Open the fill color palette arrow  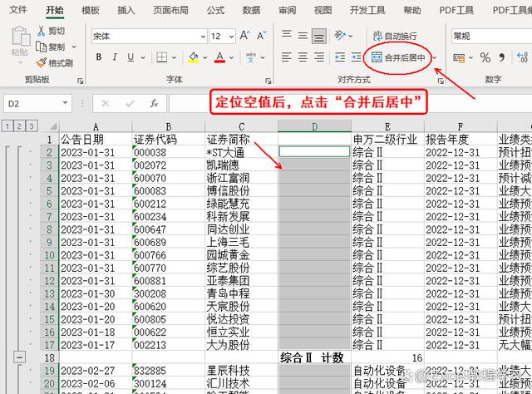click(205, 57)
